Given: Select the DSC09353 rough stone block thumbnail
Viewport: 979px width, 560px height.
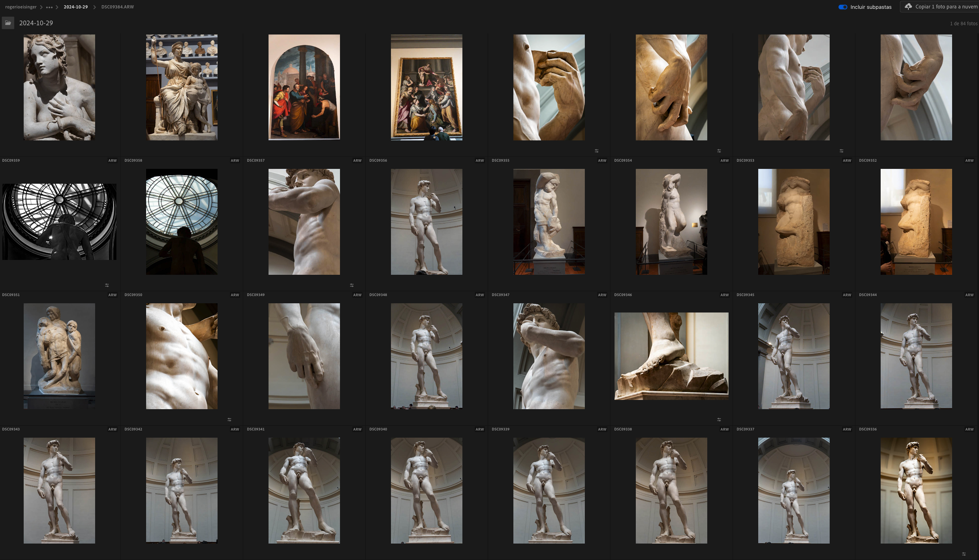Looking at the screenshot, I should (x=794, y=222).
